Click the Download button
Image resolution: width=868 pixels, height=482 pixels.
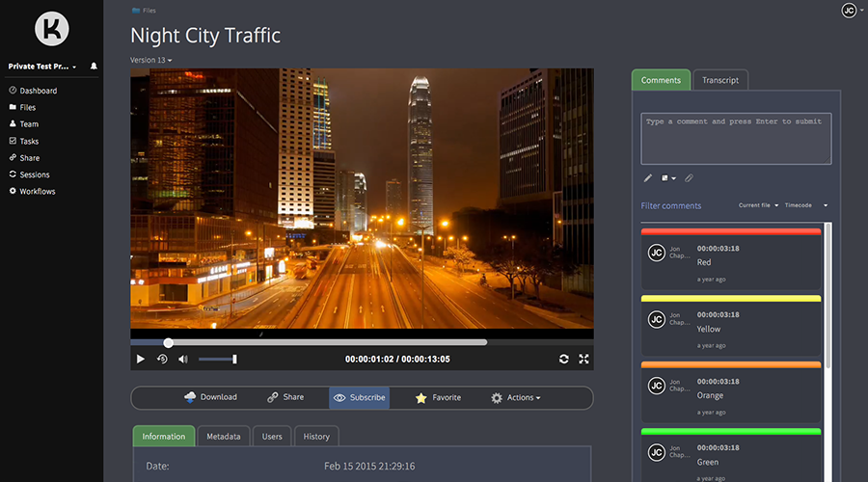click(210, 397)
